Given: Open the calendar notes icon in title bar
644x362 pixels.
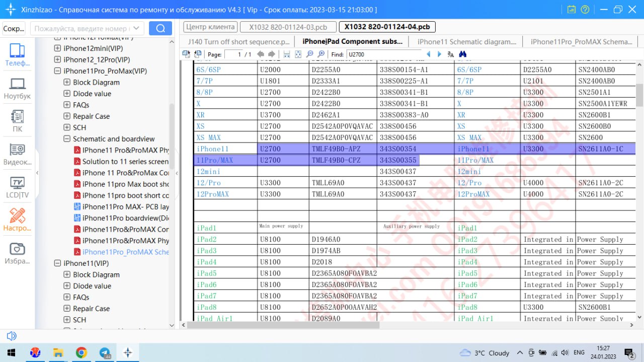Looking at the screenshot, I should 571,10.
